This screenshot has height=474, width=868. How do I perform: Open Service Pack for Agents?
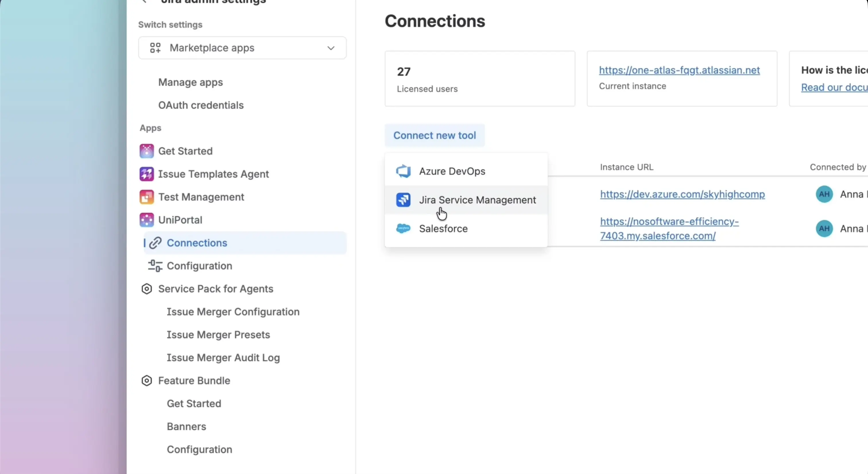point(216,289)
